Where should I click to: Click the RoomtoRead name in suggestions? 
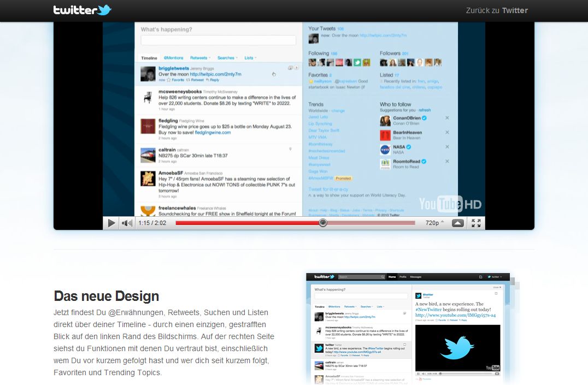(407, 162)
